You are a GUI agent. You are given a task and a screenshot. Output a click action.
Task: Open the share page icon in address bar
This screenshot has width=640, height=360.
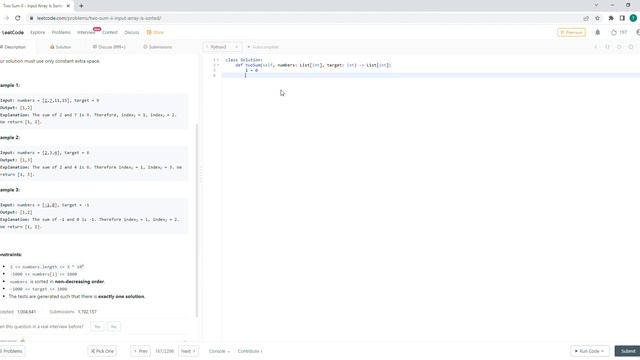[x=586, y=18]
